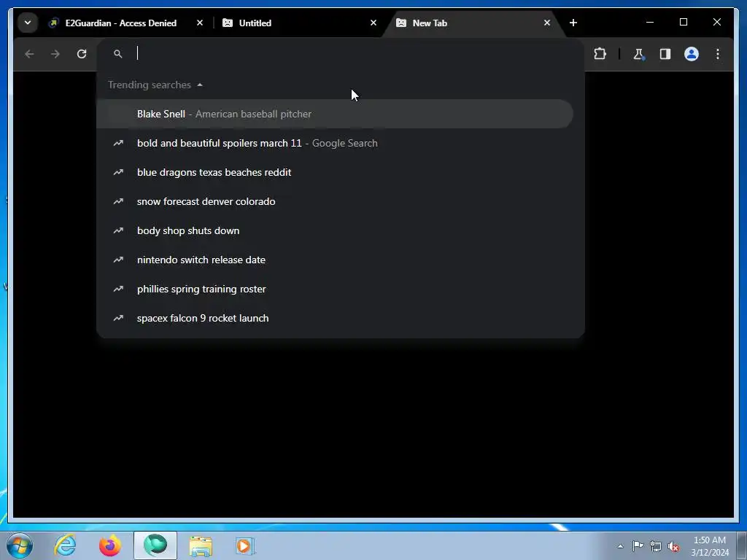Click the active browser taskbar icon

coord(155,545)
